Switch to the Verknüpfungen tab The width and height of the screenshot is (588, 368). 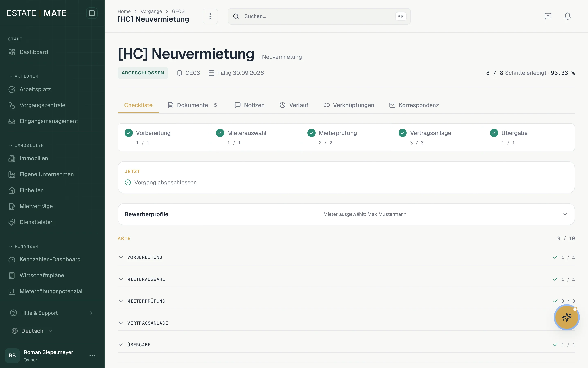click(x=349, y=105)
